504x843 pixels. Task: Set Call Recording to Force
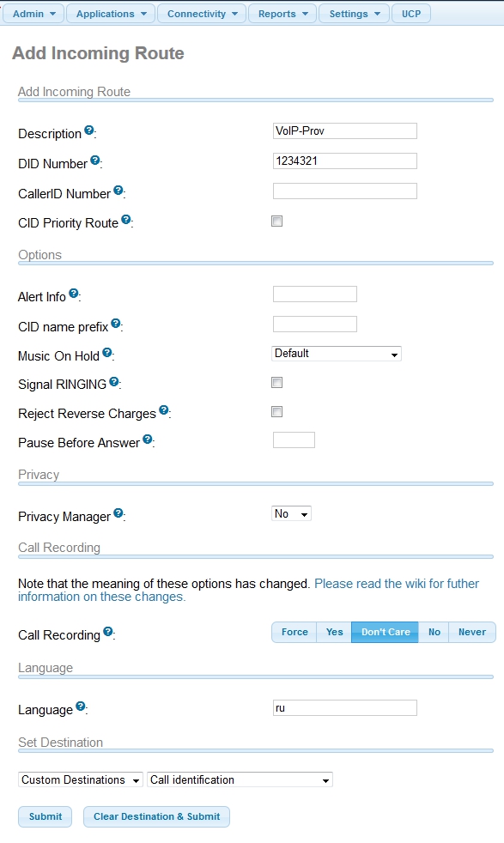295,632
